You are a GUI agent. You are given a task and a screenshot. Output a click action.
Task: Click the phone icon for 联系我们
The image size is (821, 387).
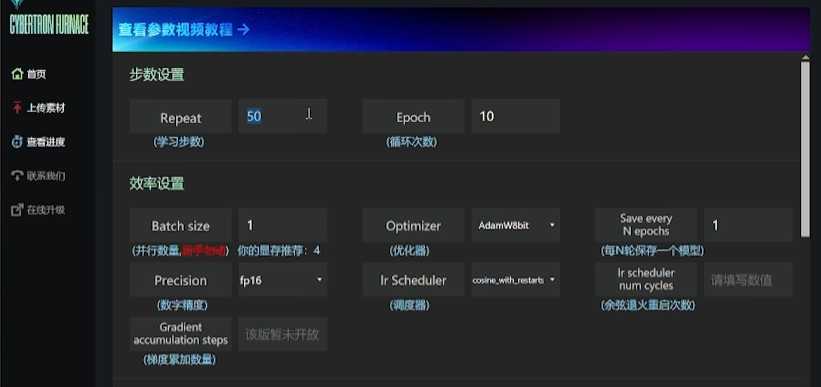17,176
